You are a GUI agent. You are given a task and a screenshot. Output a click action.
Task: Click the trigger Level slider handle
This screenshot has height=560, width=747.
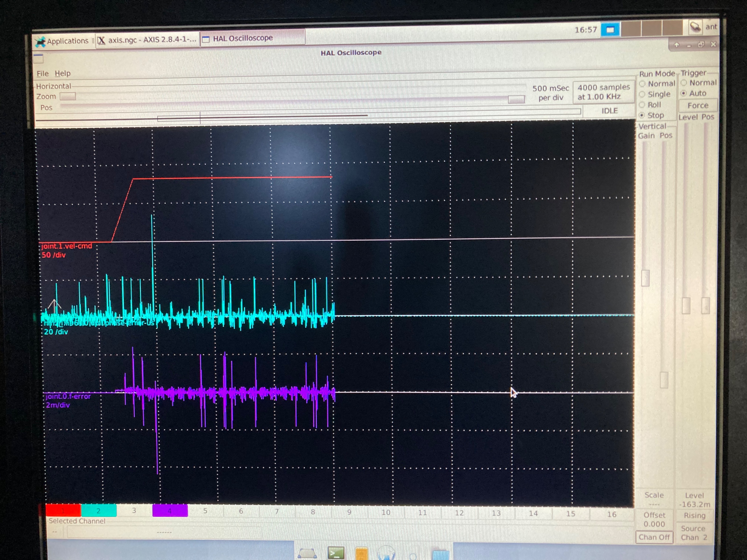coord(686,306)
